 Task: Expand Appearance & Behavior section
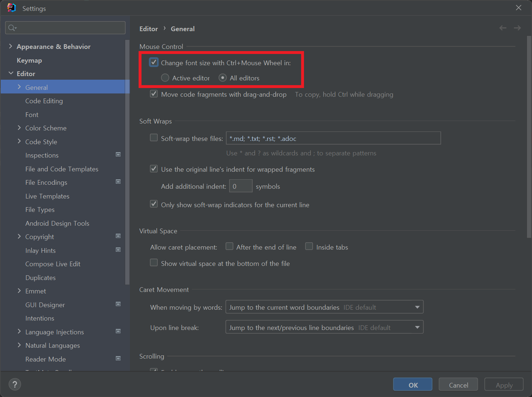tap(10, 46)
